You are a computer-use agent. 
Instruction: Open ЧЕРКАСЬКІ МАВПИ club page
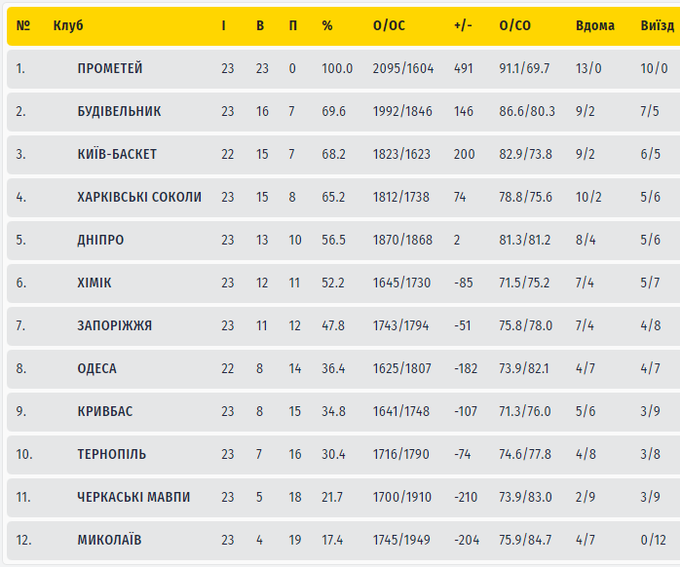[x=133, y=497]
